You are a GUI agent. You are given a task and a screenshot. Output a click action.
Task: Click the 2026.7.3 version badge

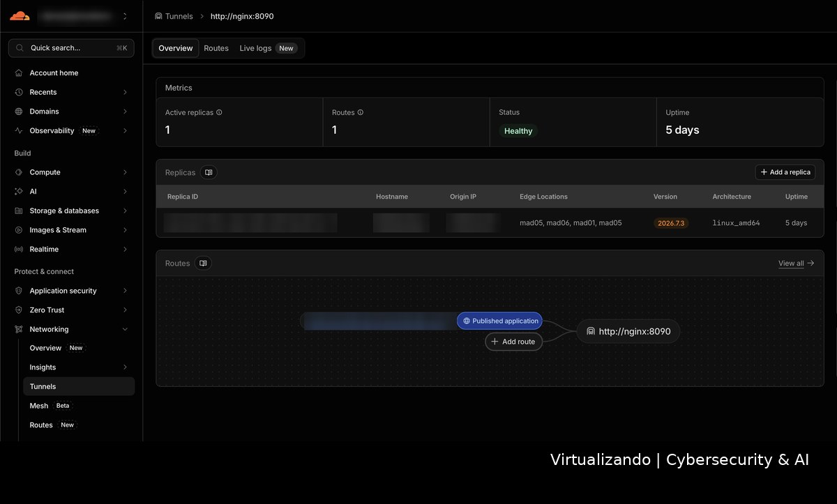coord(671,223)
